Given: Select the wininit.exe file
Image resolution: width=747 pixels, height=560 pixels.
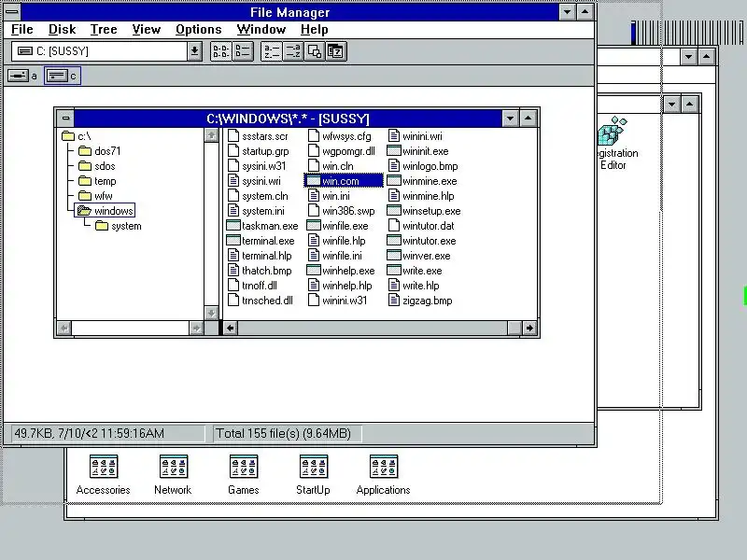Looking at the screenshot, I should coord(417,151).
